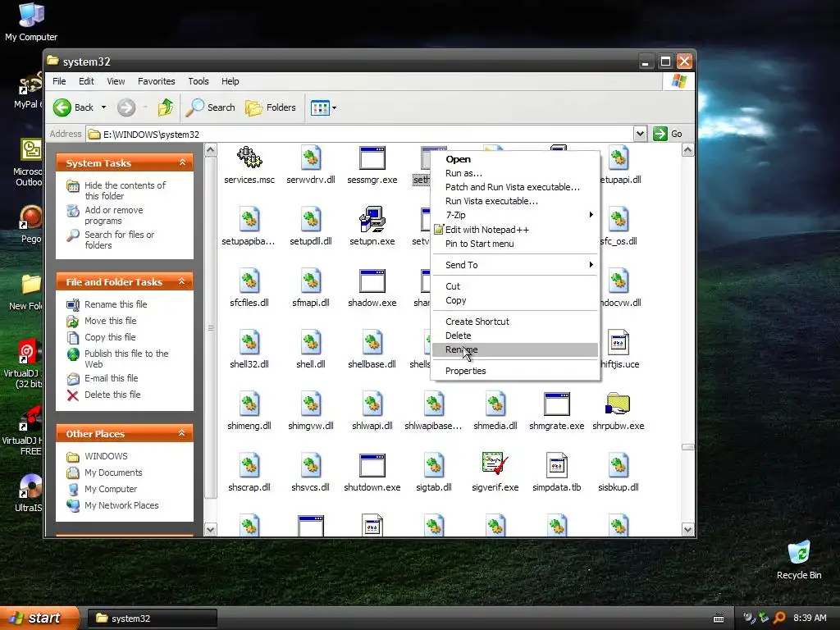
Task: Click the system32 taskbar button
Action: tap(153, 619)
